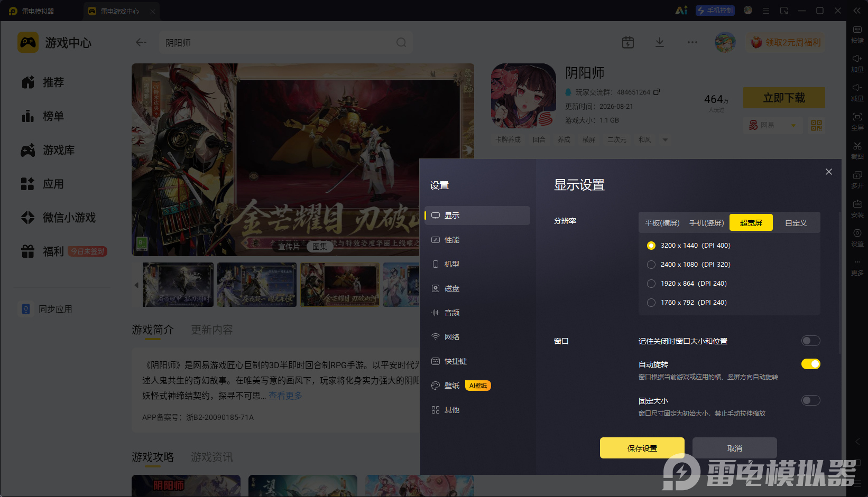Open the calendar check-in icon in header
The image size is (868, 497).
tap(628, 42)
